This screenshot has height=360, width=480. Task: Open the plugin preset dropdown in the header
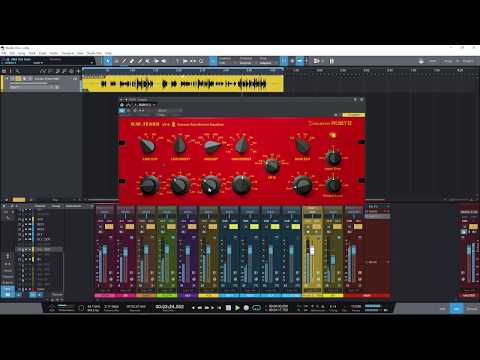pyautogui.click(x=146, y=105)
